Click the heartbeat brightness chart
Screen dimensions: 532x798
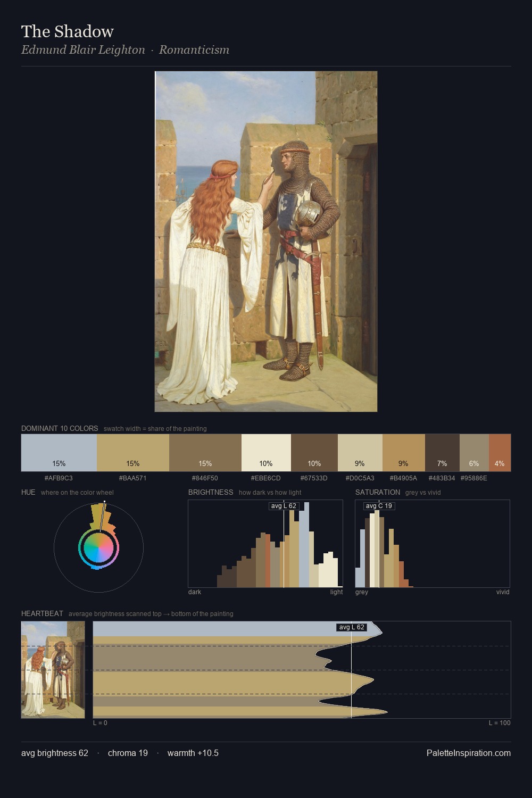[x=302, y=670]
